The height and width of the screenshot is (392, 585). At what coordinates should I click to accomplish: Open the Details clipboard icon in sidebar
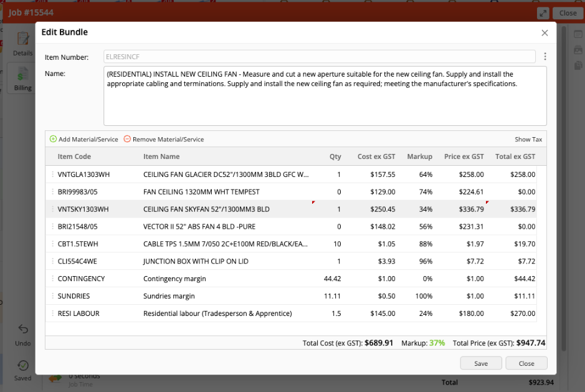[x=23, y=39]
